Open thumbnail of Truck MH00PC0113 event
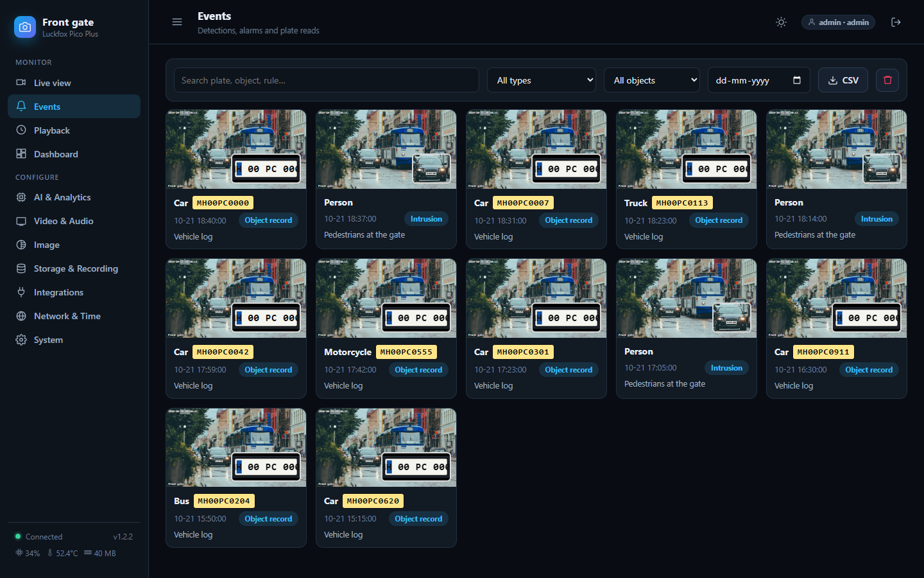This screenshot has height=578, width=924. tap(687, 149)
